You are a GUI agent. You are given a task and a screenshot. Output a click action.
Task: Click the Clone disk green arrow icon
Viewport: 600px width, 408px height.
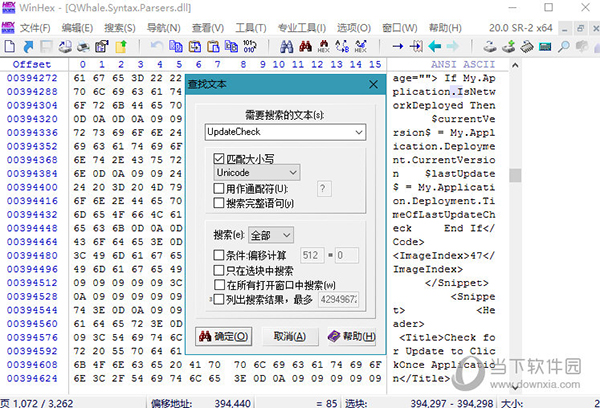pyautogui.click(x=508, y=47)
